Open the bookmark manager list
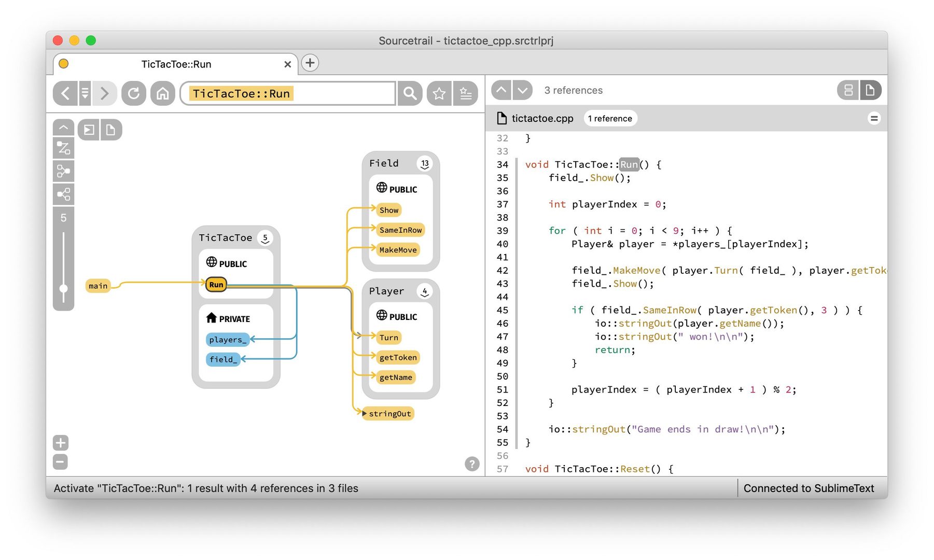 click(465, 93)
